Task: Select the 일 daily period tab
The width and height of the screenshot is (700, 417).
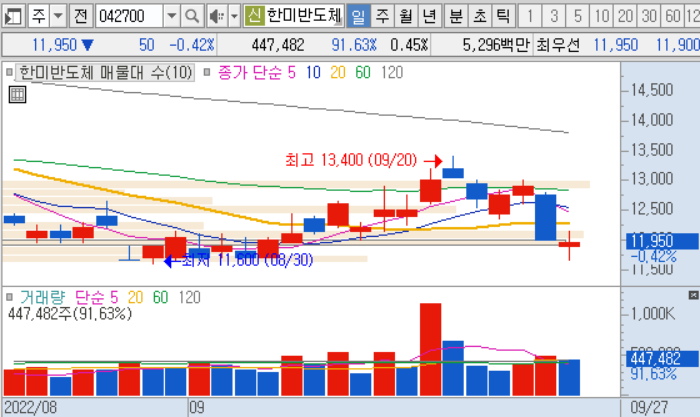Action: 358,17
